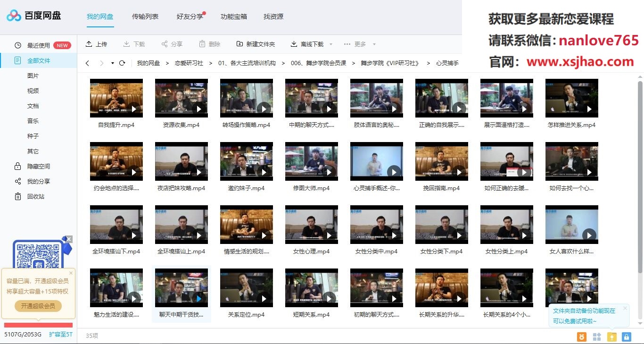Open the 好友分享 tab
The image size is (644, 344).
[190, 17]
